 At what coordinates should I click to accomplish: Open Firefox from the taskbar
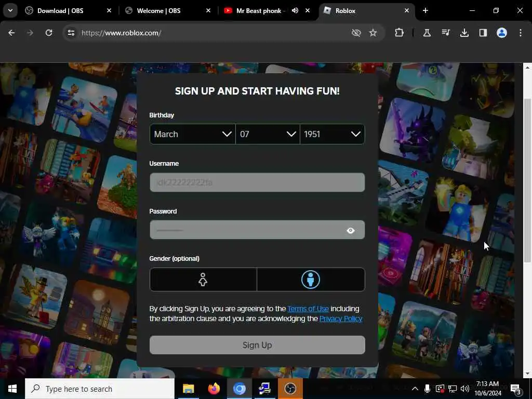[x=214, y=389]
